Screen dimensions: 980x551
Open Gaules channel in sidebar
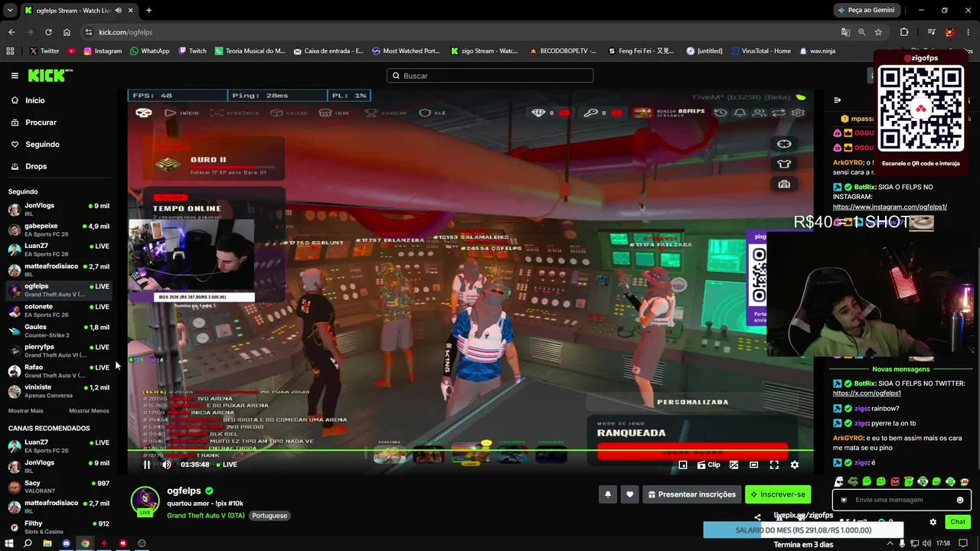(59, 331)
